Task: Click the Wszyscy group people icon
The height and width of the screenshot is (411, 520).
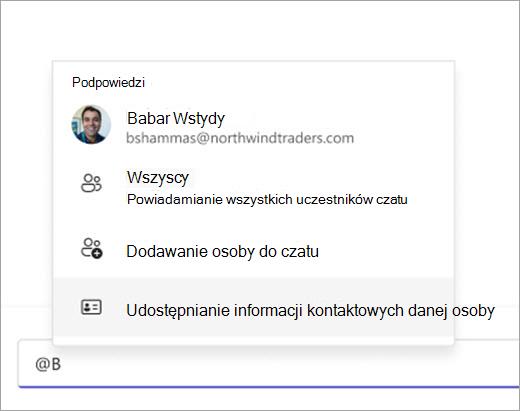Action: tap(91, 183)
